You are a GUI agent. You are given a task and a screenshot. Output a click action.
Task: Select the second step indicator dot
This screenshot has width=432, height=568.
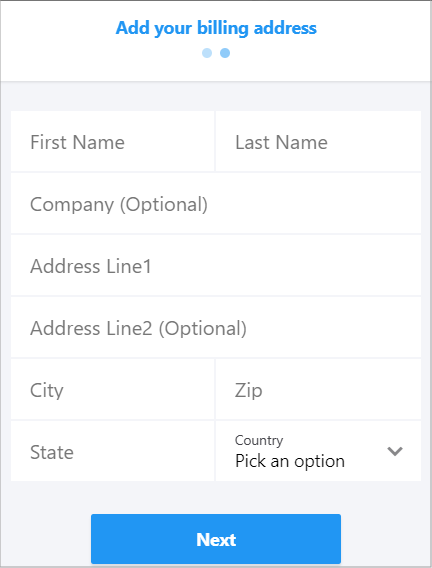coord(225,53)
